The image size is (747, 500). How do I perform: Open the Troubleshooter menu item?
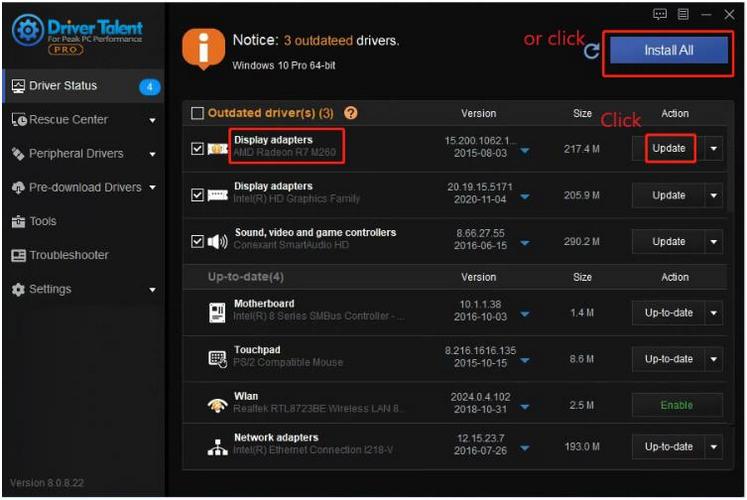pos(84,255)
